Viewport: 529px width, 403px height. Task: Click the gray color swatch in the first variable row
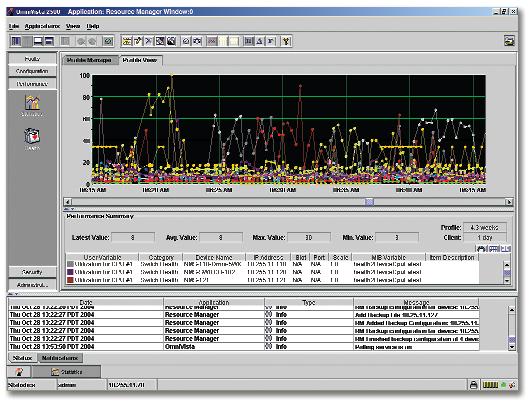(70, 264)
